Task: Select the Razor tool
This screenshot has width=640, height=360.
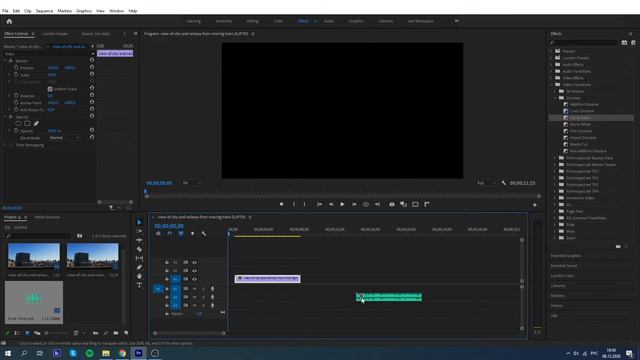Action: point(139,249)
